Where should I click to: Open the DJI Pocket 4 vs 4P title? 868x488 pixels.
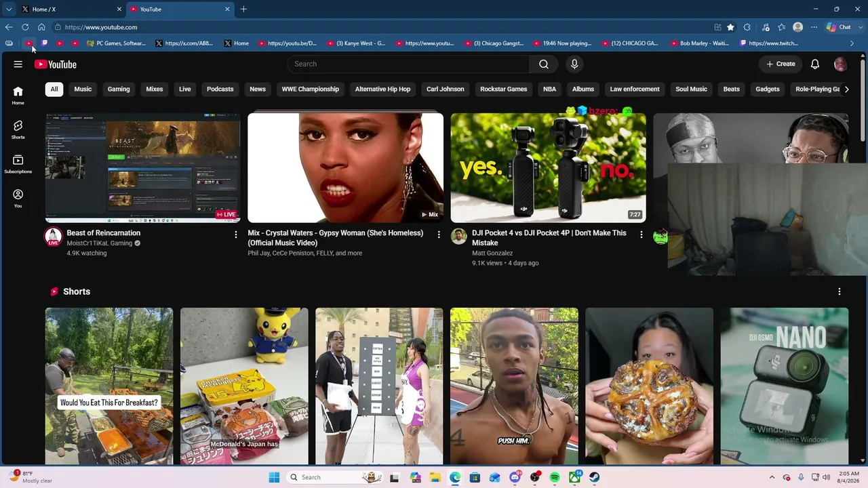click(x=549, y=237)
